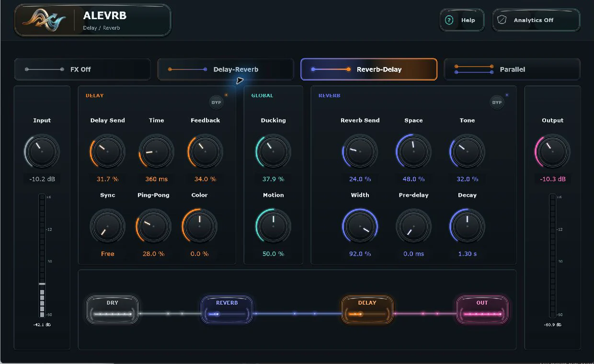Click the Sync knob

click(107, 227)
